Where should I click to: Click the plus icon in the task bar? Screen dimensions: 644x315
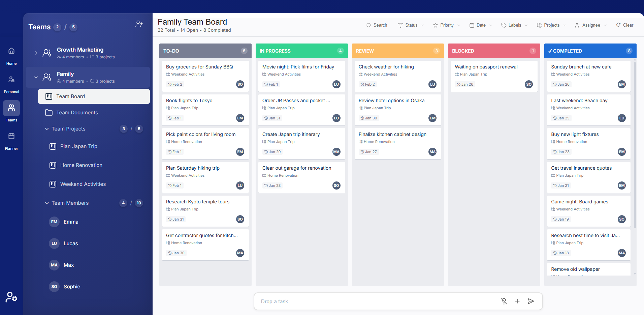[x=517, y=301]
